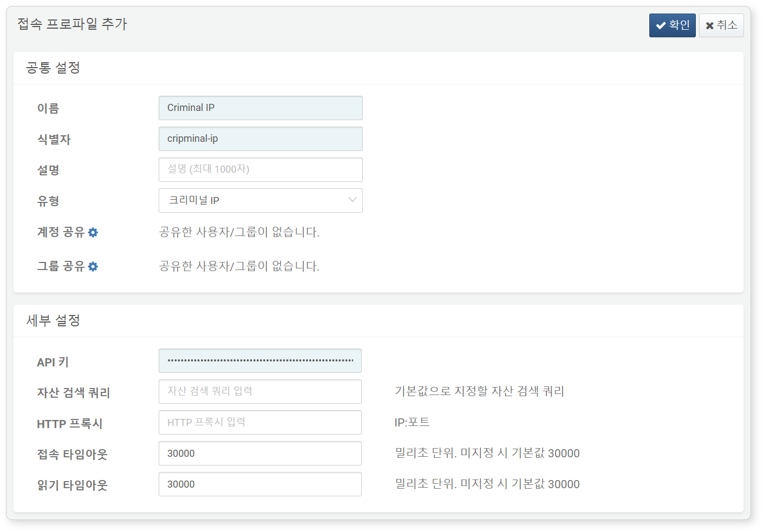This screenshot has height=532, width=763.
Task: Open account sharing gear settings (계정 공유)
Action: click(x=93, y=233)
